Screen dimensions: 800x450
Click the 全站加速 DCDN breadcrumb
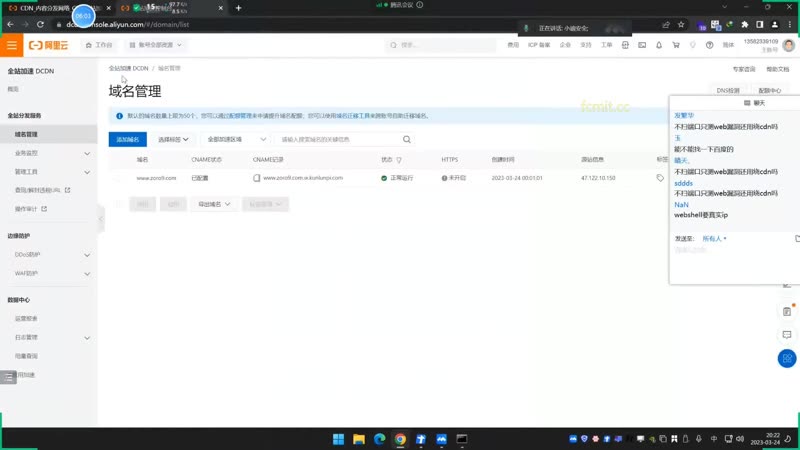(x=128, y=68)
